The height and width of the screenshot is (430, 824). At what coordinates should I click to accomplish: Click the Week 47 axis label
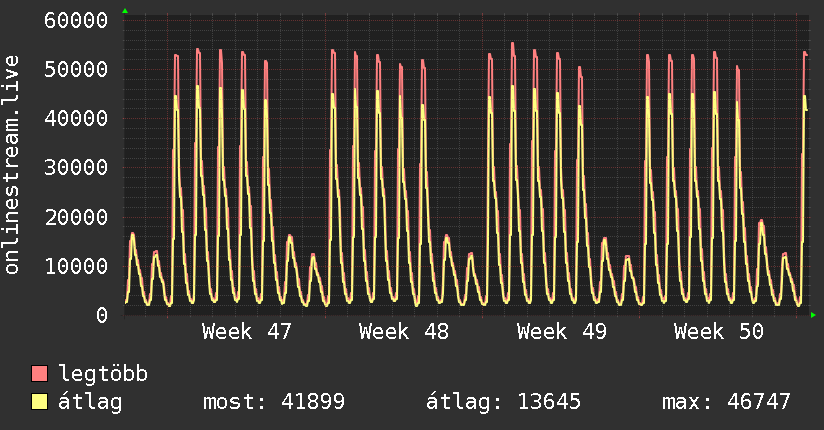pyautogui.click(x=246, y=332)
